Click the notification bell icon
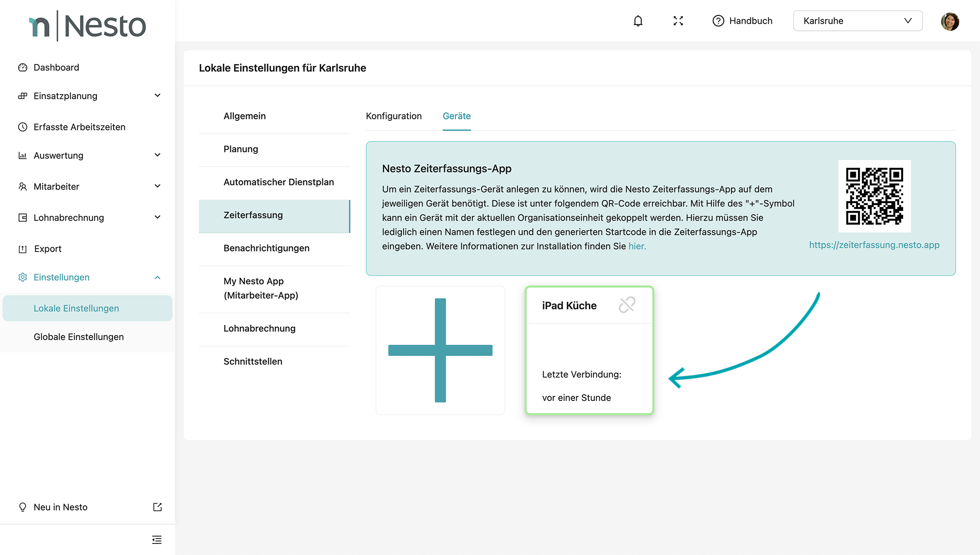This screenshot has height=555, width=980. (x=638, y=21)
